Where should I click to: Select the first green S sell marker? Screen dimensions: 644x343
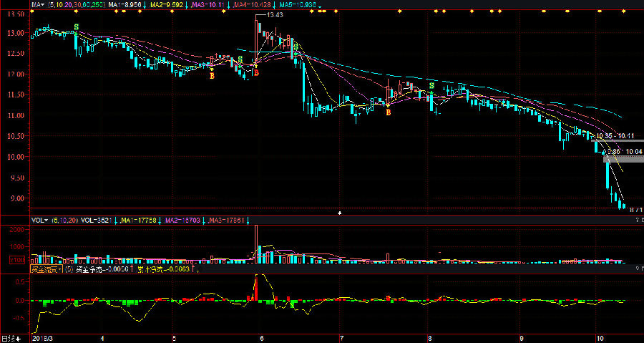tap(77, 27)
